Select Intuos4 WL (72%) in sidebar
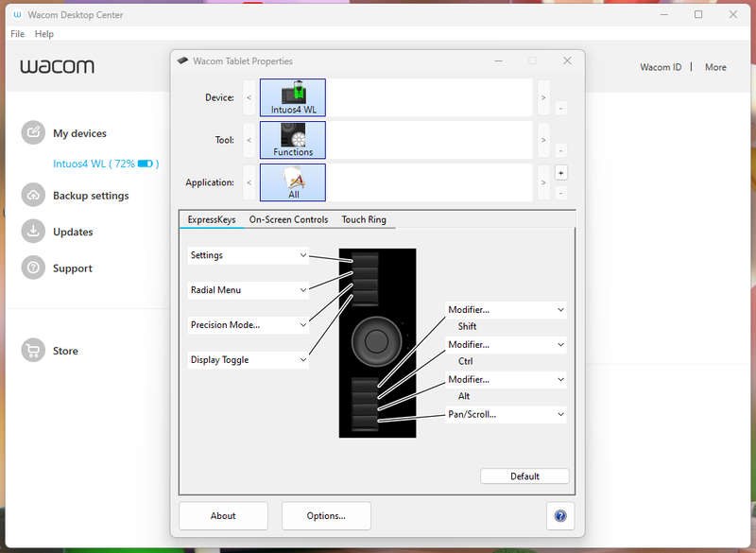 pyautogui.click(x=106, y=164)
